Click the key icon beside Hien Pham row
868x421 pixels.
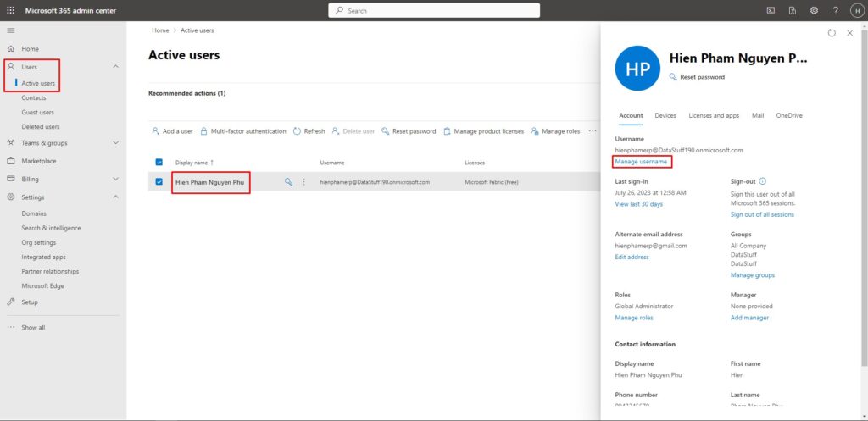click(288, 182)
